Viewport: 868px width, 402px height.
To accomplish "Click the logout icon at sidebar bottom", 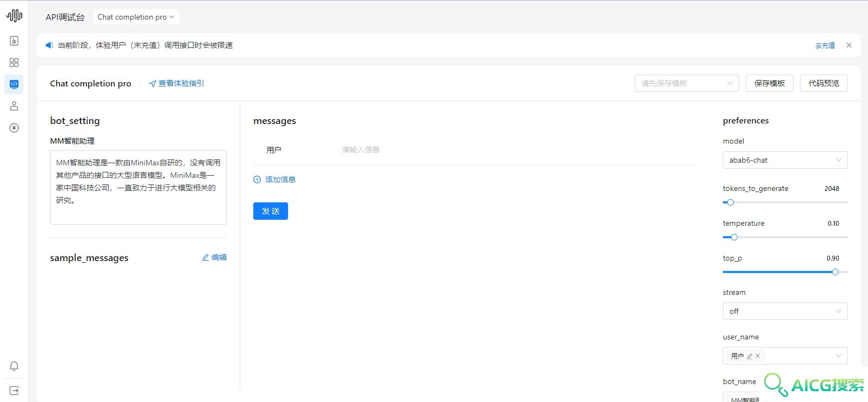I will (x=14, y=391).
